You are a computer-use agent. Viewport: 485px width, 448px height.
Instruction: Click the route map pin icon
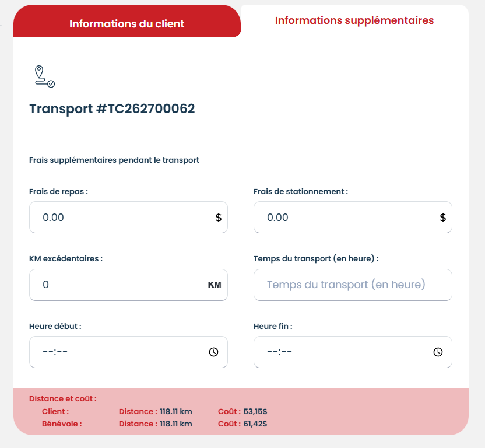44,76
